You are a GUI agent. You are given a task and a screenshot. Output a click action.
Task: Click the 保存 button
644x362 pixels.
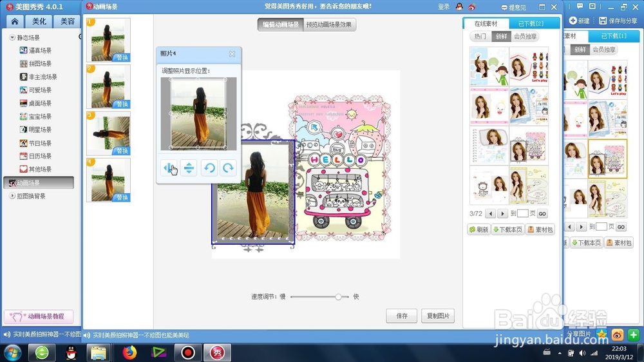(x=402, y=316)
